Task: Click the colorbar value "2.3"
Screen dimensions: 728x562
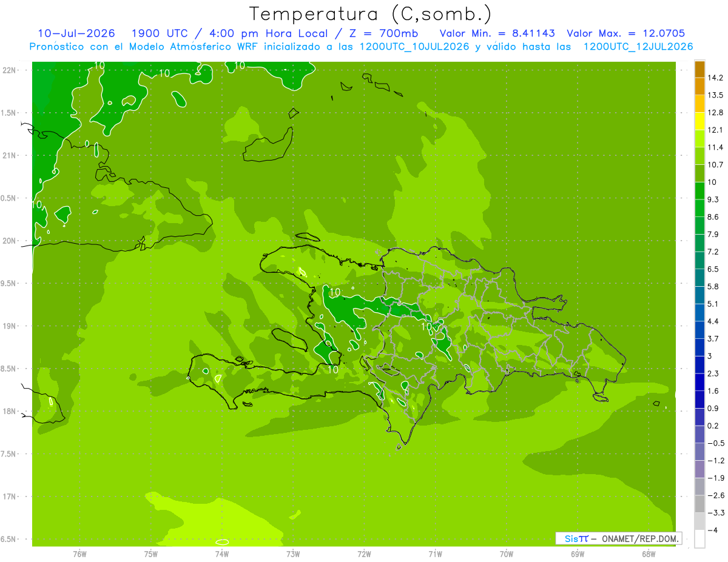Action: 713,373
